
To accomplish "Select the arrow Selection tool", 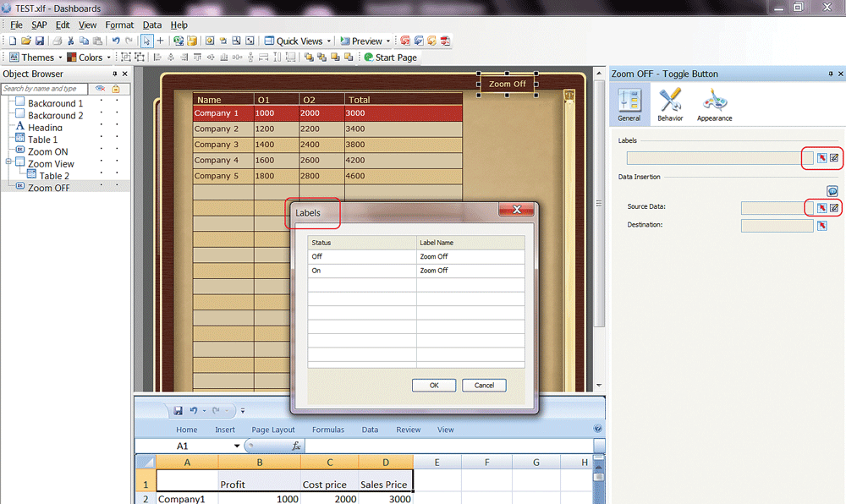I will coord(147,41).
